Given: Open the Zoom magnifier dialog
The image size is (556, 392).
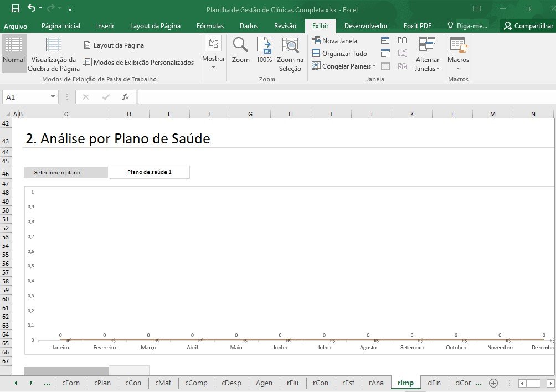Looking at the screenshot, I should (240, 50).
